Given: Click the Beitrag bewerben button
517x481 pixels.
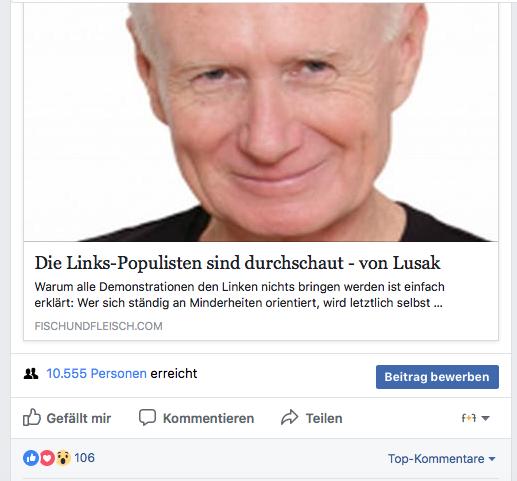Looking at the screenshot, I should point(437,377).
